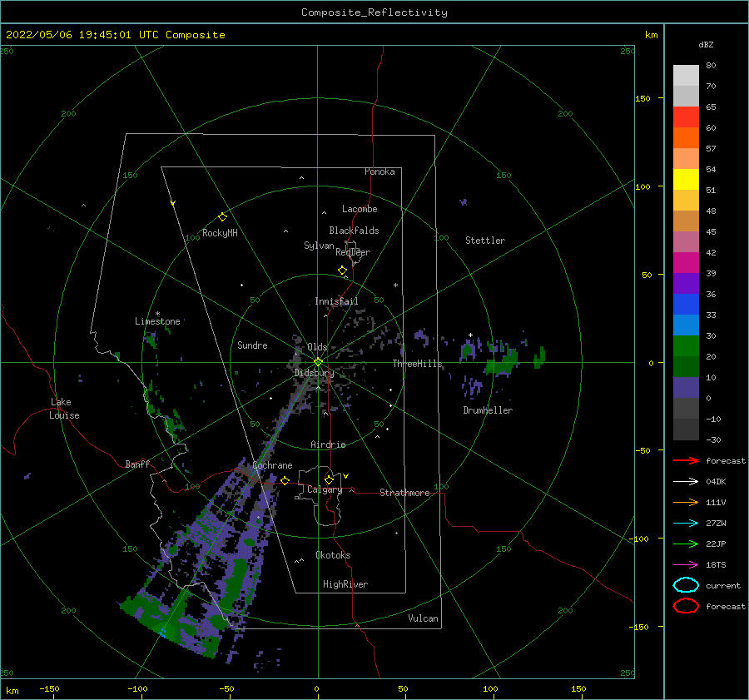
Task: Click the ThreeHills label
Action: (418, 364)
